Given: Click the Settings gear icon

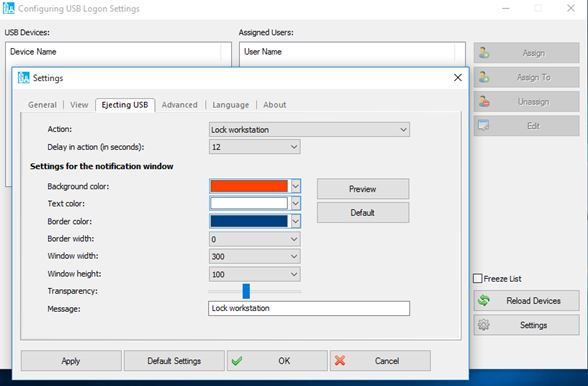Looking at the screenshot, I should tap(483, 325).
